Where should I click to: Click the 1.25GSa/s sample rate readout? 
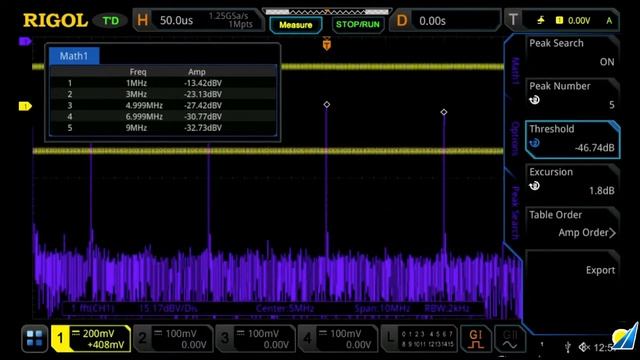click(x=228, y=16)
